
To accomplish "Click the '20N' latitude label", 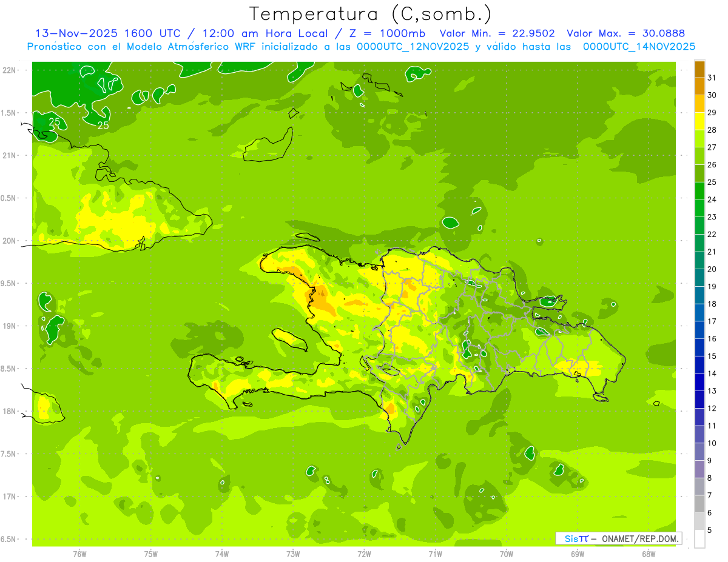I will point(8,241).
